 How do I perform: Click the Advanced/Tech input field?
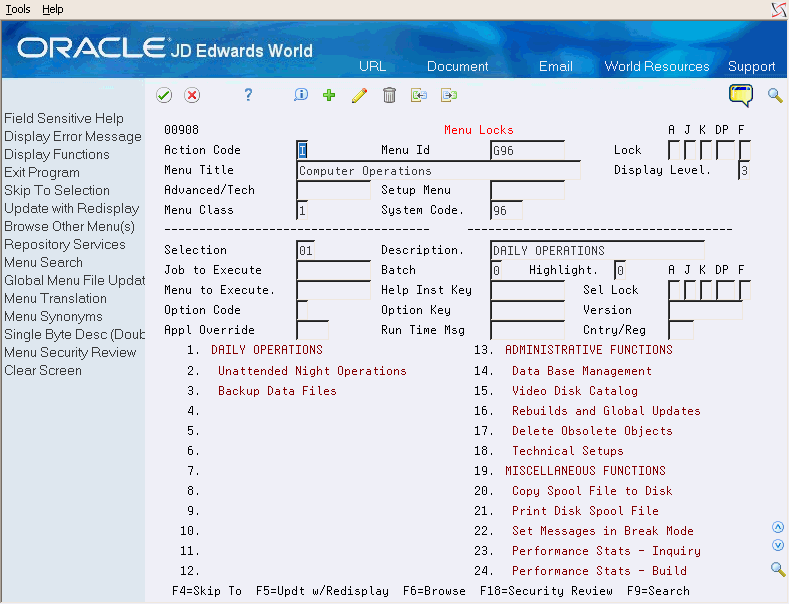click(x=334, y=190)
